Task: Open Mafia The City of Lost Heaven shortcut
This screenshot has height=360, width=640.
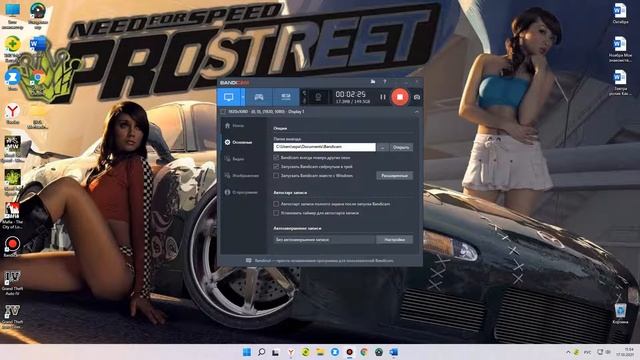Action: pyautogui.click(x=12, y=215)
